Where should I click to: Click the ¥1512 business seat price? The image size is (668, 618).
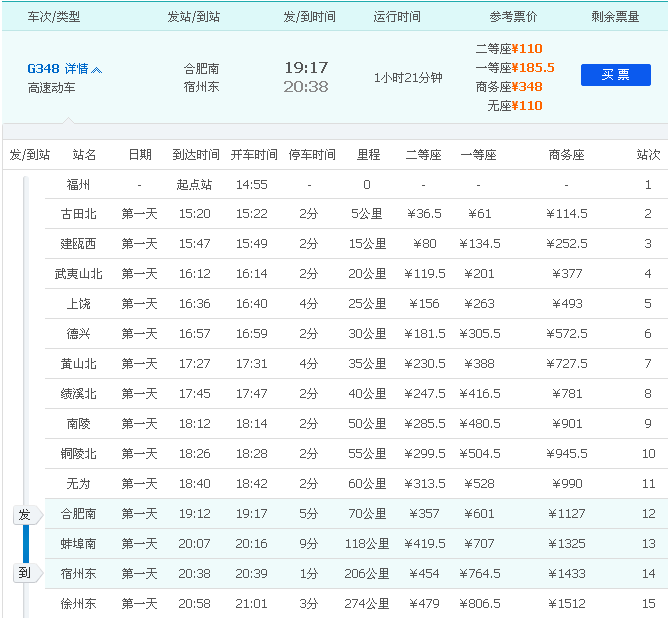click(567, 604)
